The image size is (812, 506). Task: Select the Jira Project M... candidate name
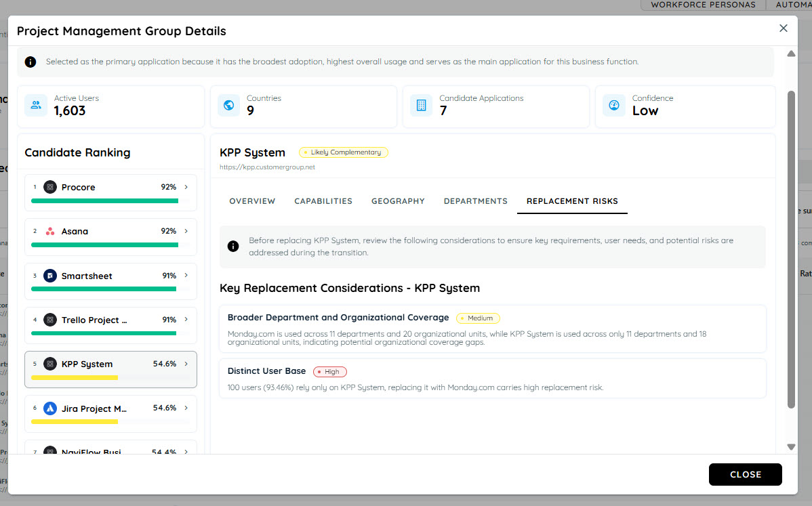(x=94, y=408)
